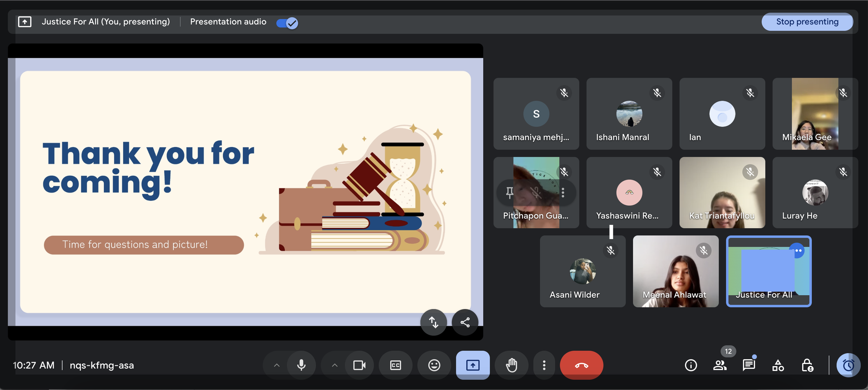The width and height of the screenshot is (868, 390).
Task: Open chat with everyone panel
Action: click(x=749, y=365)
